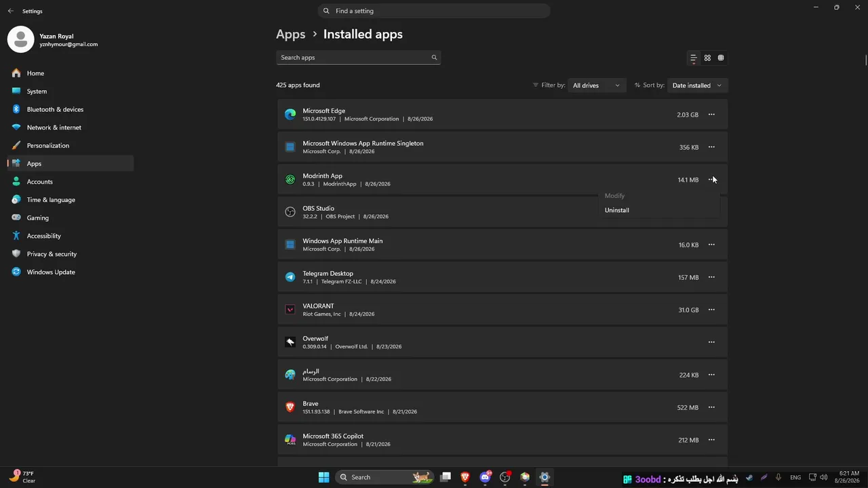Open Bluetooth & devices settings
Viewport: 868px width, 488px height.
pyautogui.click(x=71, y=109)
